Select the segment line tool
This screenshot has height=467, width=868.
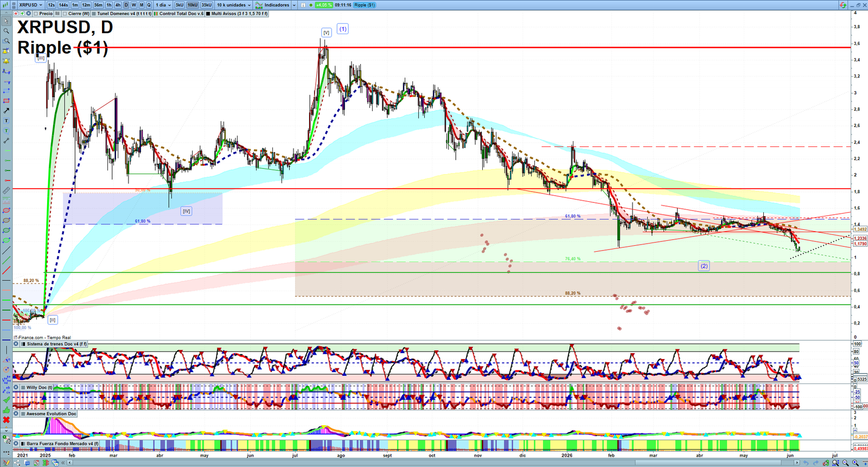(x=6, y=140)
